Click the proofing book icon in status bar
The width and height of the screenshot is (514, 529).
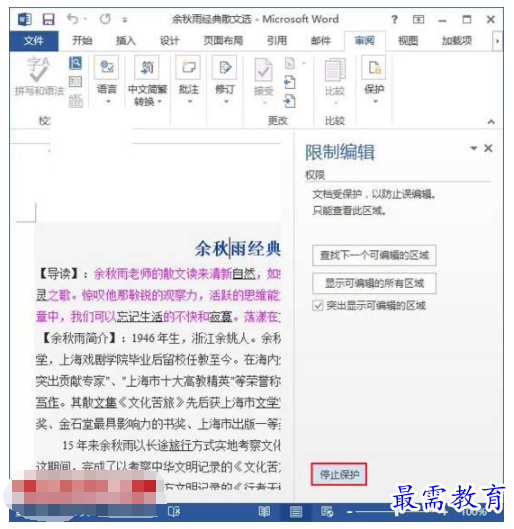click(174, 511)
